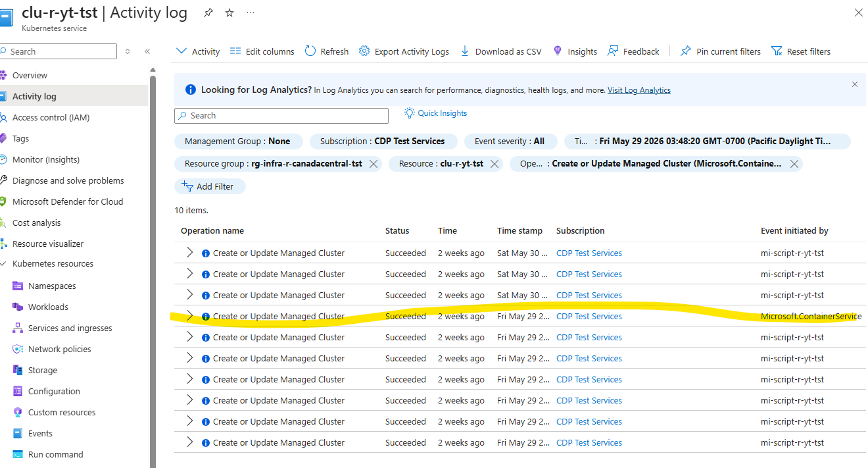Screen dimensions: 868x468
Task: Open Microsoft Defender for Cloud
Action: click(x=68, y=201)
